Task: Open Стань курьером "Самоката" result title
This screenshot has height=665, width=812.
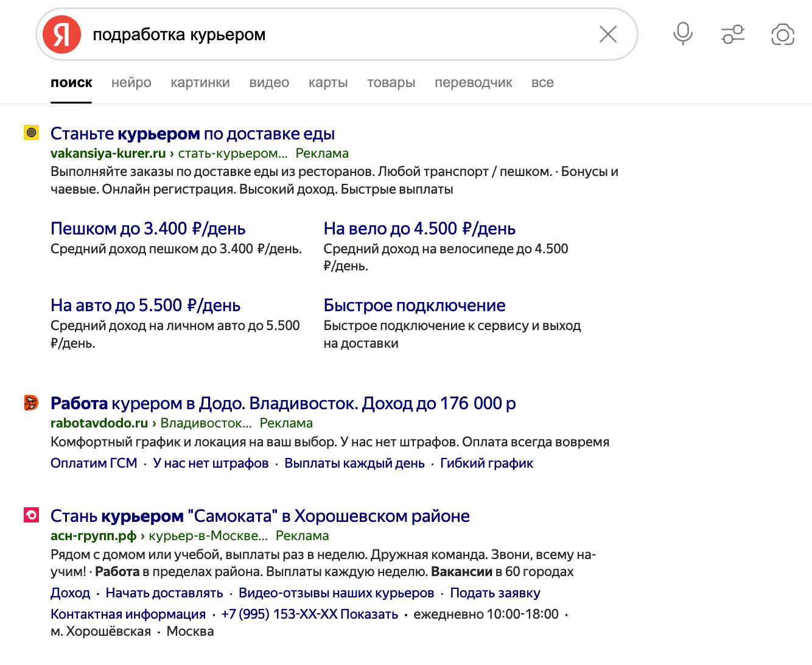Action: [x=260, y=516]
